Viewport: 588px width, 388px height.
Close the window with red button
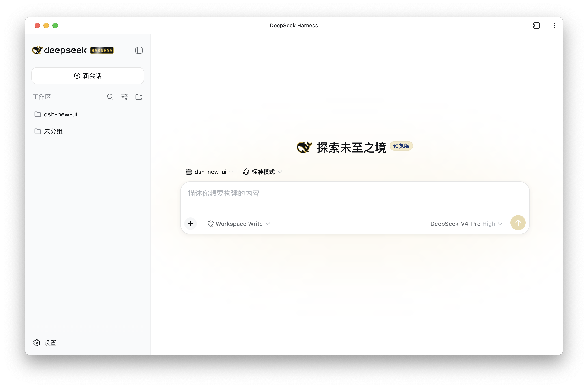click(x=37, y=26)
